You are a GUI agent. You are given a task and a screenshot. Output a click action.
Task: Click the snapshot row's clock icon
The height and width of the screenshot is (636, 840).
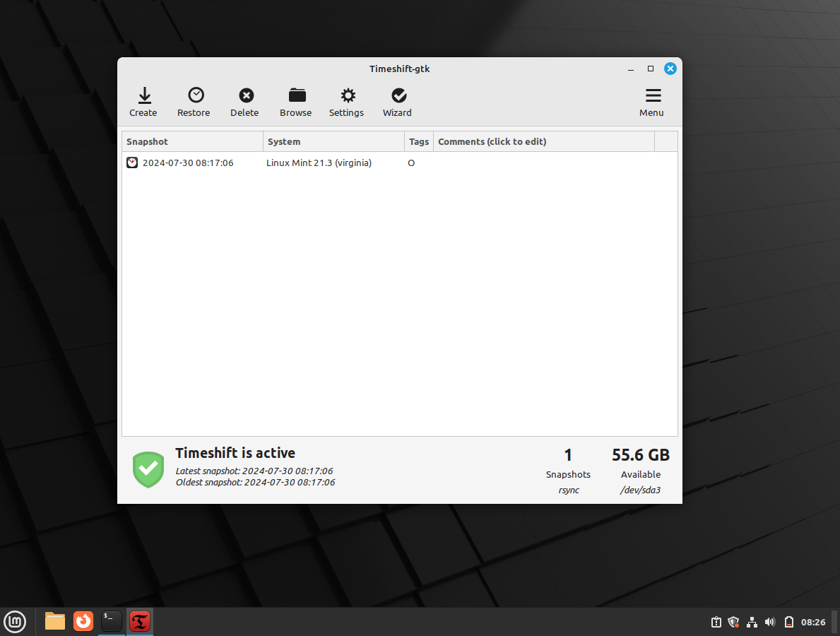[132, 163]
